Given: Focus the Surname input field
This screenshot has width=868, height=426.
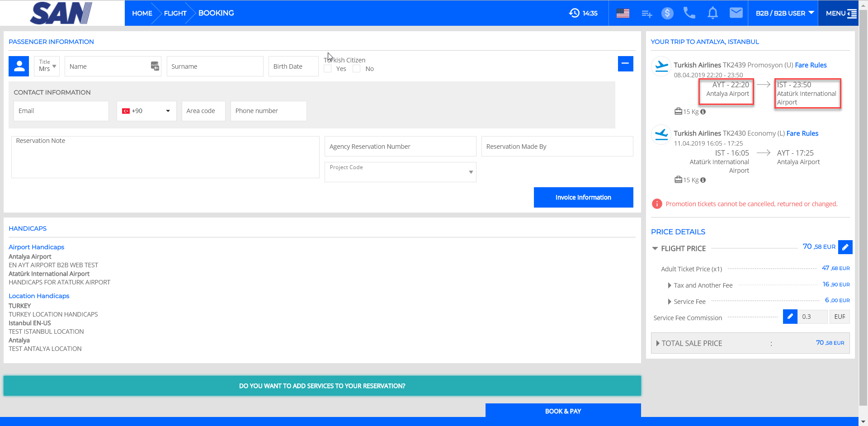Looking at the screenshot, I should point(215,66).
